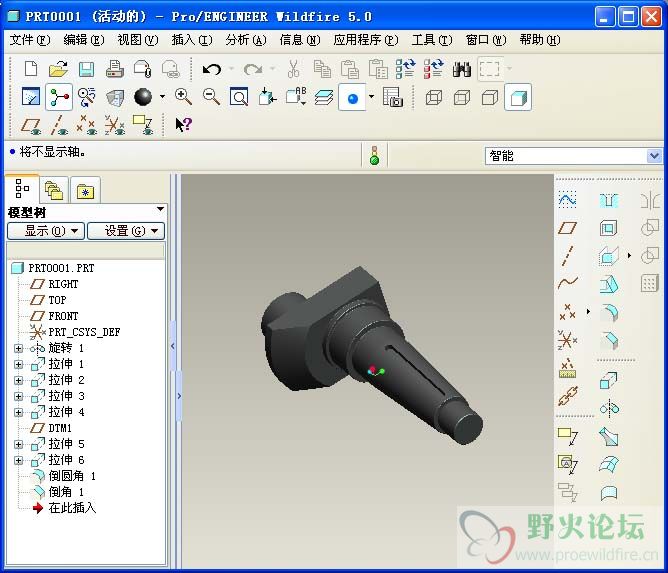
Task: Expand the 拉伸 3 tree node
Action: click(x=18, y=397)
